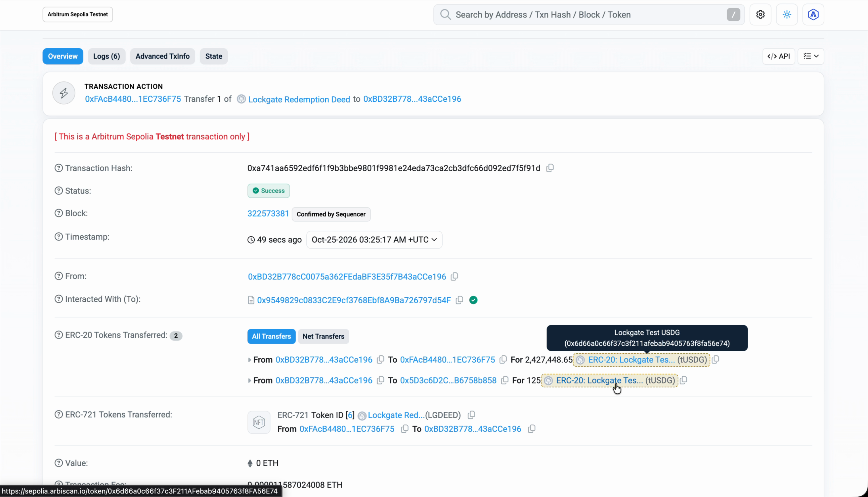868x497 pixels.
Task: Click the slash keyboard shortcut badge in search
Action: 733,15
